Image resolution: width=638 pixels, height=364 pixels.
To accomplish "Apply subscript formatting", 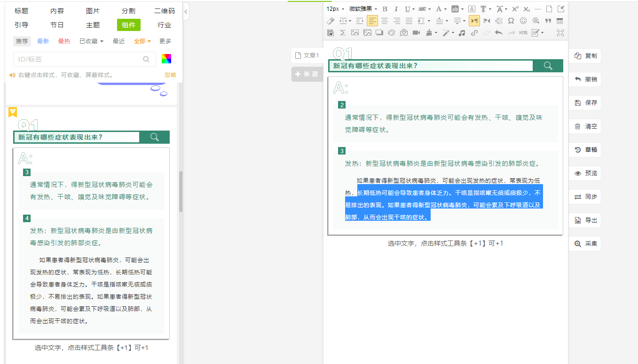I will 527,9.
